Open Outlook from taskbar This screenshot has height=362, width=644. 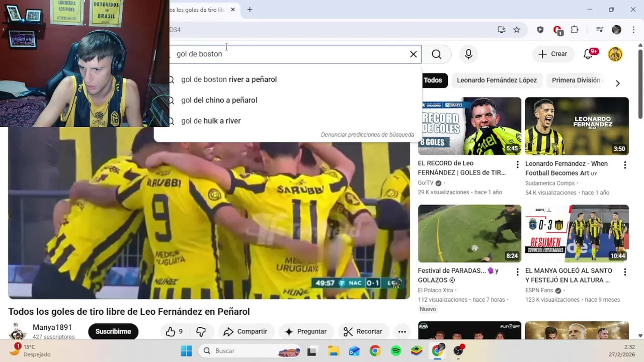(x=354, y=351)
